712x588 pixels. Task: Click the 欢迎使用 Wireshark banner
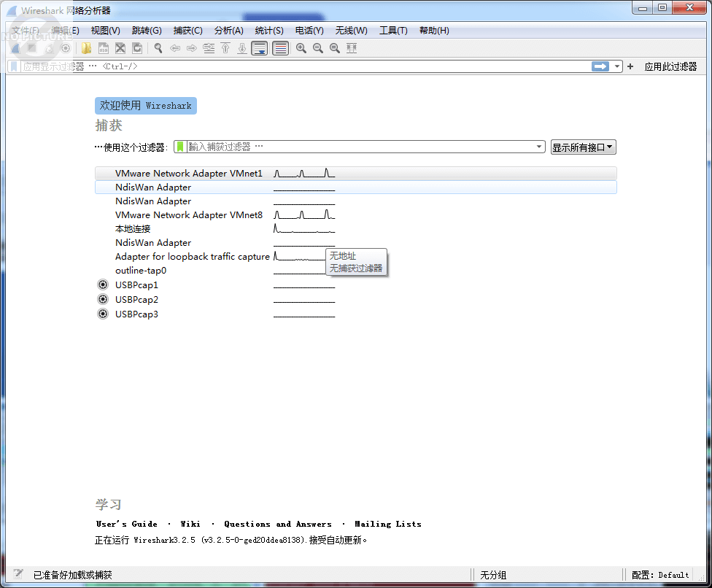[x=146, y=105]
